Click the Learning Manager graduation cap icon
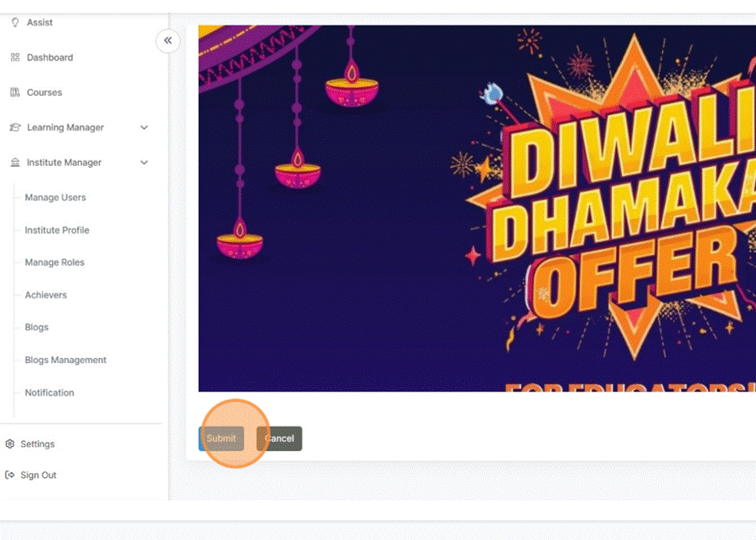Image resolution: width=756 pixels, height=540 pixels. tap(15, 127)
